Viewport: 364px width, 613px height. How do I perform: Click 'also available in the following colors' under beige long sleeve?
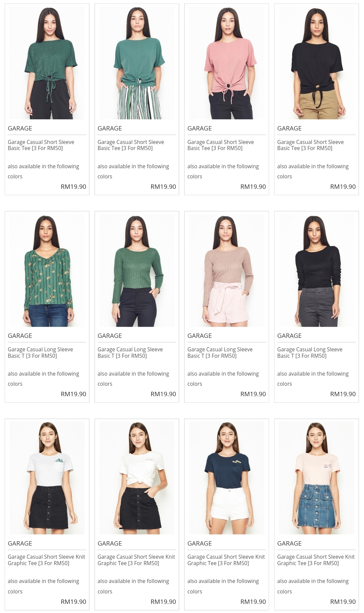[223, 379]
